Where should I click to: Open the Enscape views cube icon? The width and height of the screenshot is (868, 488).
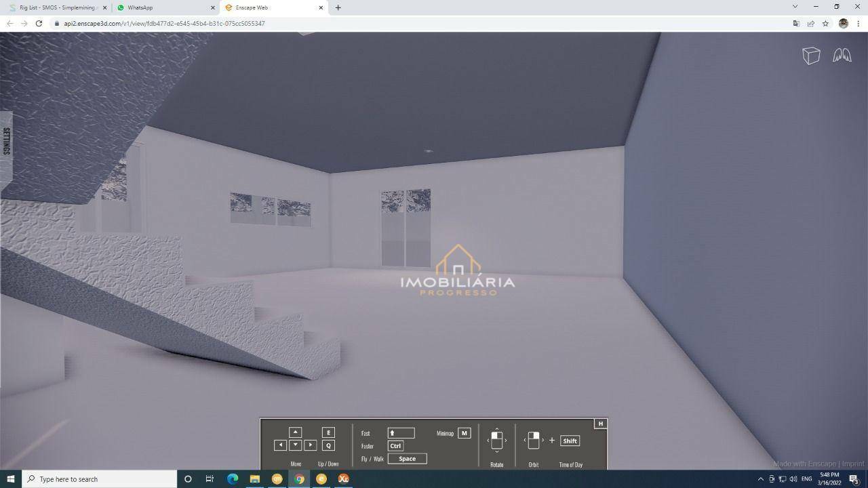click(x=811, y=56)
